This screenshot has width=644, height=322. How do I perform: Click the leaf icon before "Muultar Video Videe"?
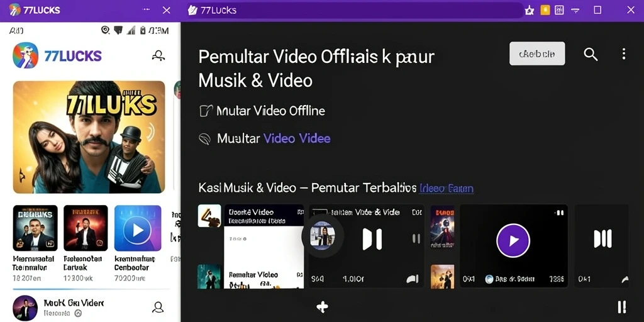coord(204,139)
